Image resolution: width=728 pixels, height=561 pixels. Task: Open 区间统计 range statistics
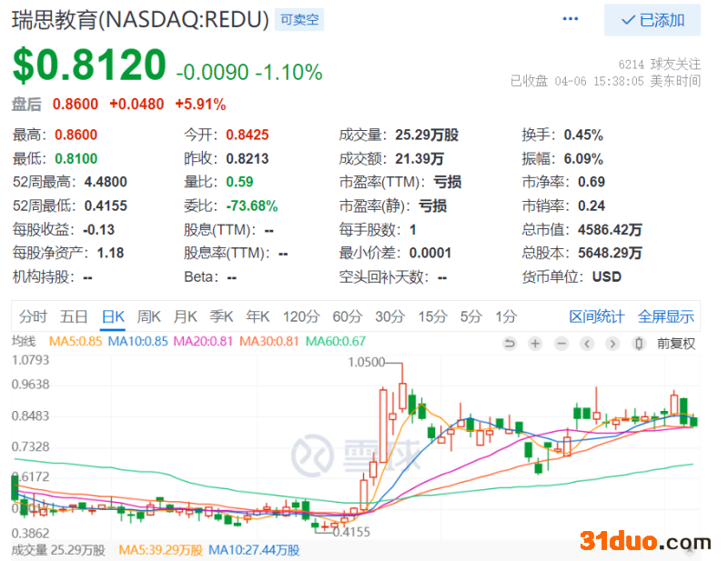click(597, 316)
